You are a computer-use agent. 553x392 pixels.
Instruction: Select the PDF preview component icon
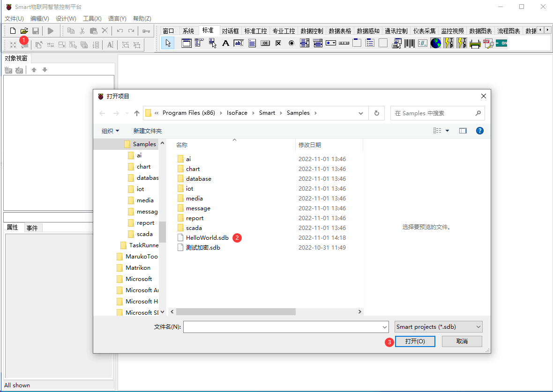point(488,44)
